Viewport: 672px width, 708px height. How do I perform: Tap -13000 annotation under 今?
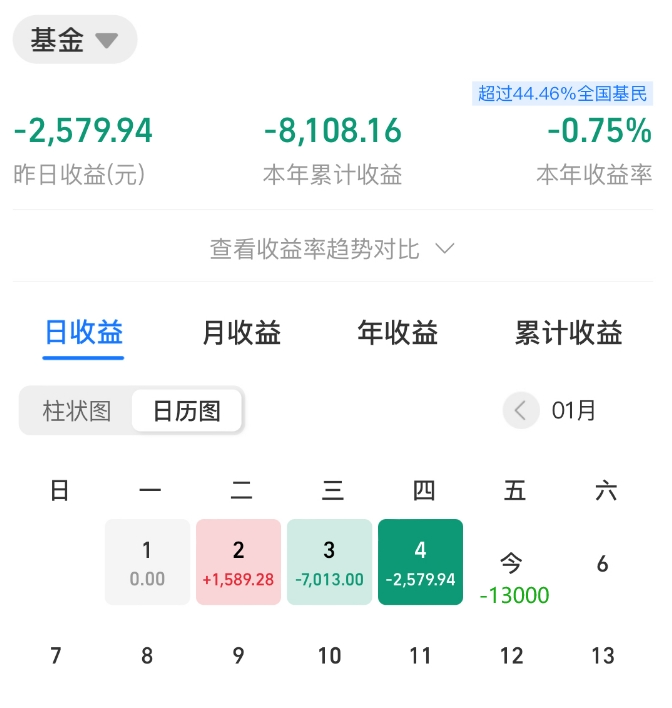514,595
